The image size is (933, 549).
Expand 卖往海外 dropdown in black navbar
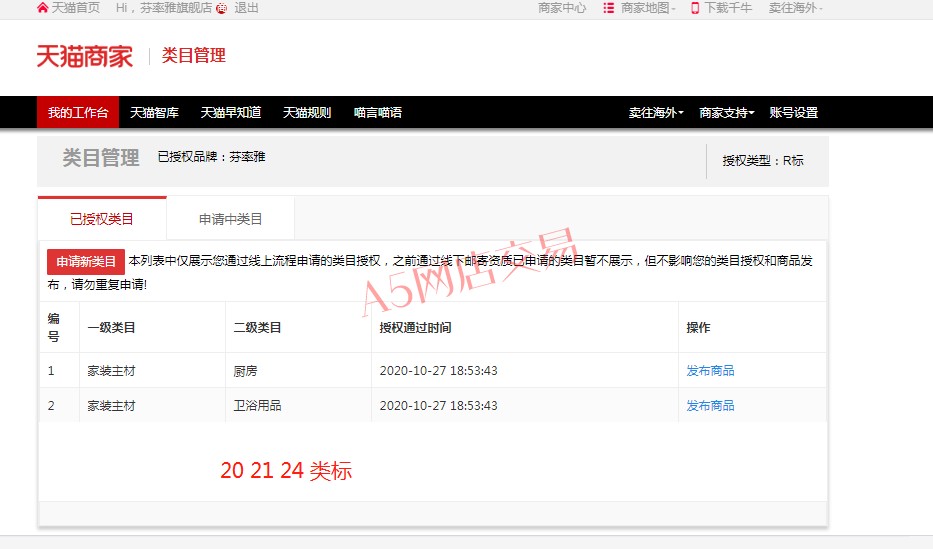coord(655,113)
